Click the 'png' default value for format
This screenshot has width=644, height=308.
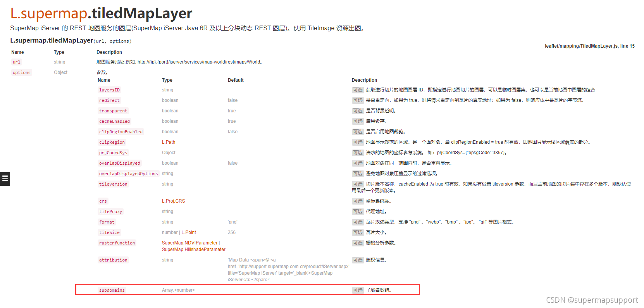tap(232, 222)
